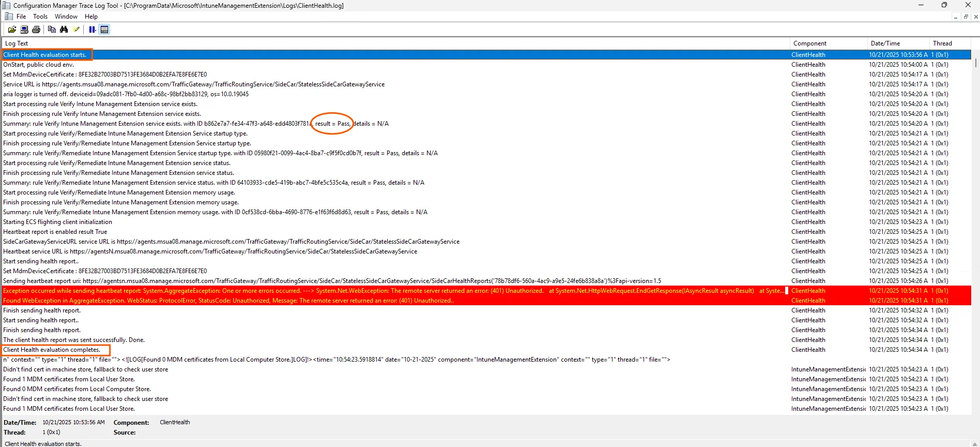Viewport: 980px width, 447px height.
Task: Click the Component column header
Action: pyautogui.click(x=829, y=43)
